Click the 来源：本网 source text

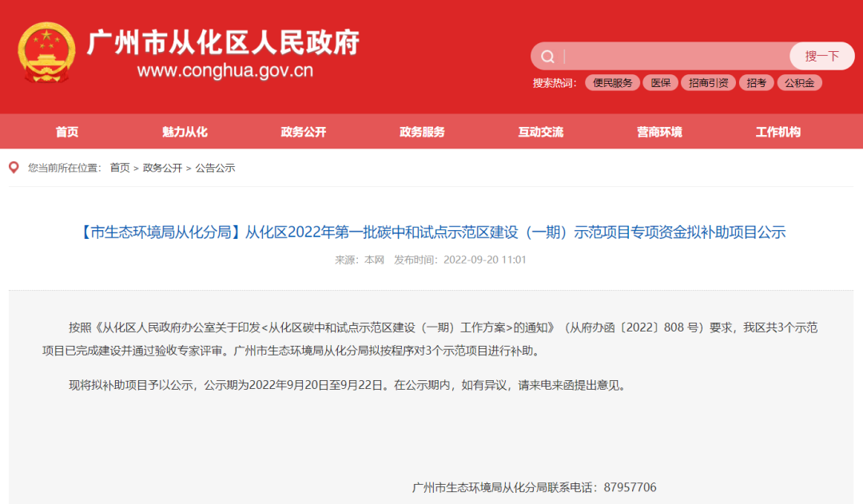click(360, 260)
